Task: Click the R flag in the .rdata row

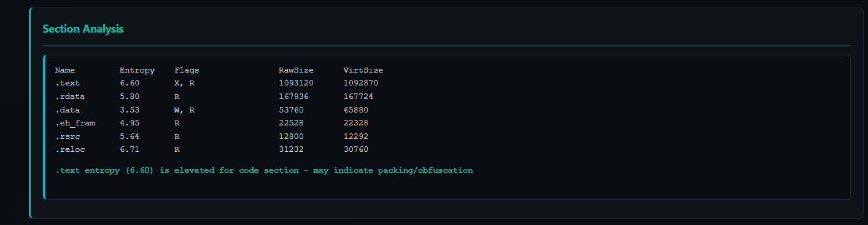Action: 177,97
